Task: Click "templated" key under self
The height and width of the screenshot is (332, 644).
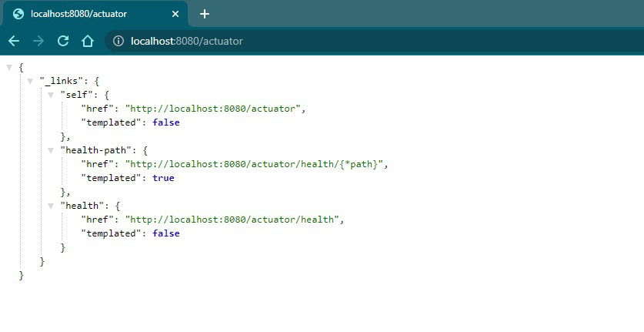Action: pyautogui.click(x=111, y=122)
